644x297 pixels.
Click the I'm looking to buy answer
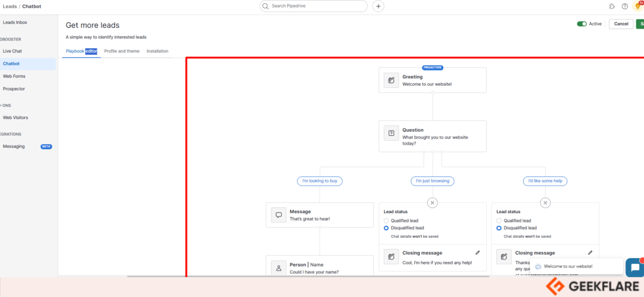(x=320, y=181)
